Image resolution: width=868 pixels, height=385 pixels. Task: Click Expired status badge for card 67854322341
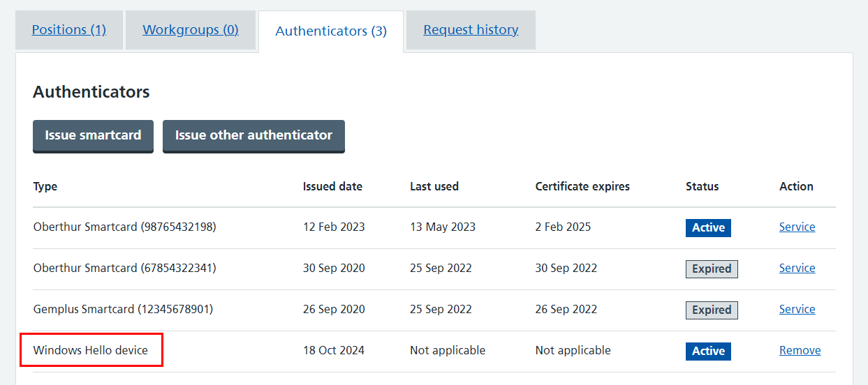point(712,269)
